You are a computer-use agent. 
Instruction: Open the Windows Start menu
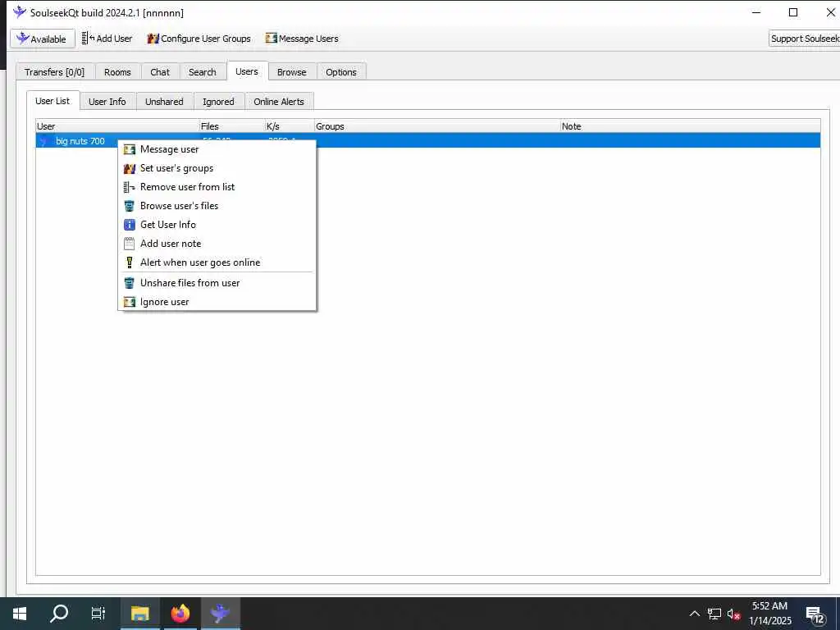pos(20,614)
